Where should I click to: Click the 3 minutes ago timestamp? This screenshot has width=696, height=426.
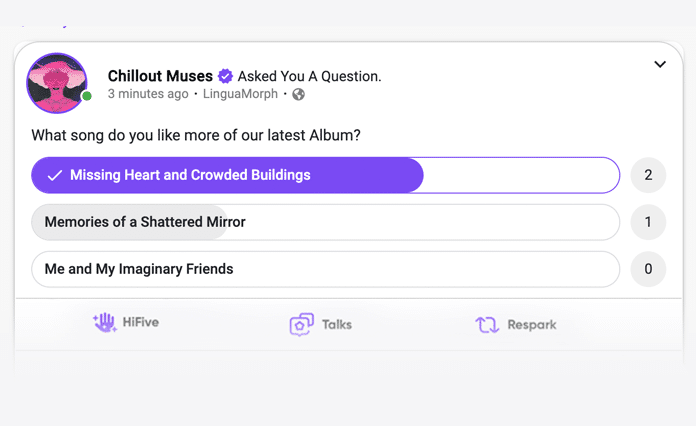point(148,94)
